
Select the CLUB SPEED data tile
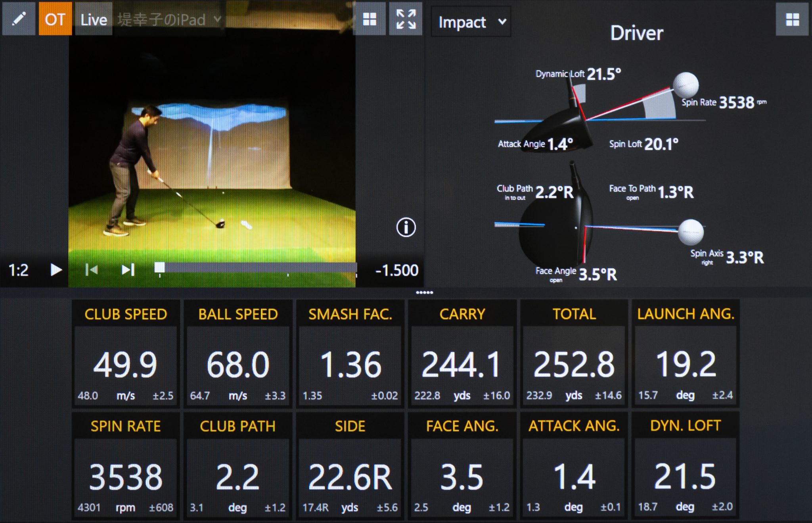click(126, 354)
